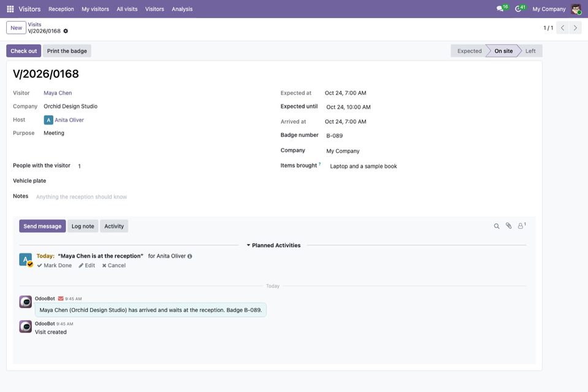Edit the planned activity
The width and height of the screenshot is (588, 392).
(86, 266)
